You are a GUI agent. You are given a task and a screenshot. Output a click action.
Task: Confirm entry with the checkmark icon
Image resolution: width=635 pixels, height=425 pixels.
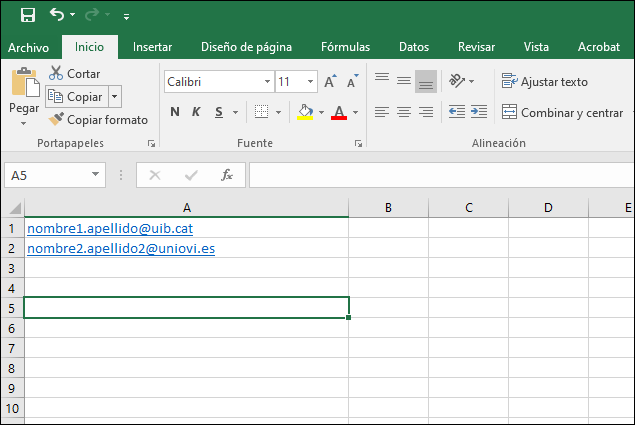(x=191, y=175)
